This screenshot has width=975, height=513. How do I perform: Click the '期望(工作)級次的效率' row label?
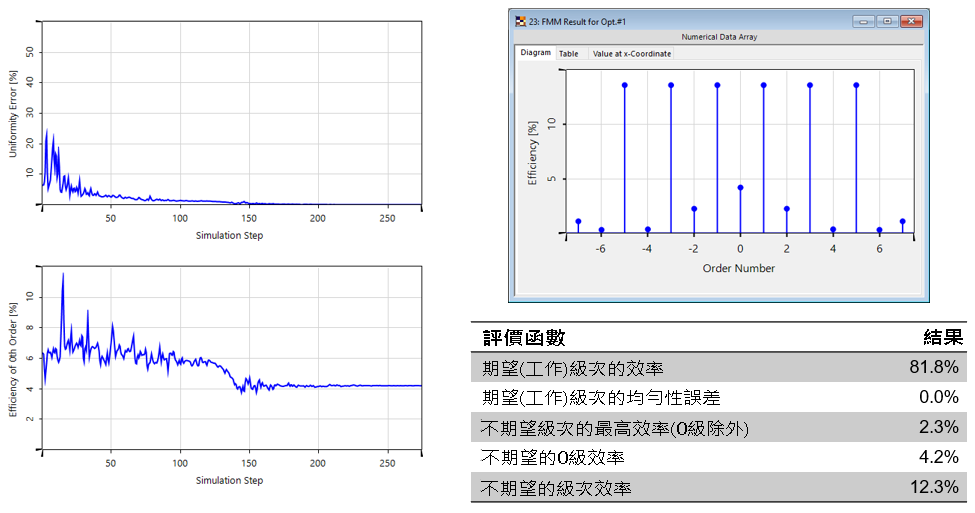[573, 368]
